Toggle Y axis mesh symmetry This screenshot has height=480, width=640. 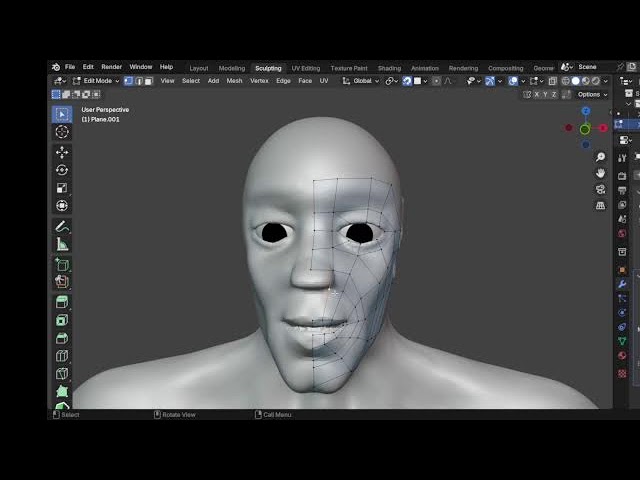[545, 94]
